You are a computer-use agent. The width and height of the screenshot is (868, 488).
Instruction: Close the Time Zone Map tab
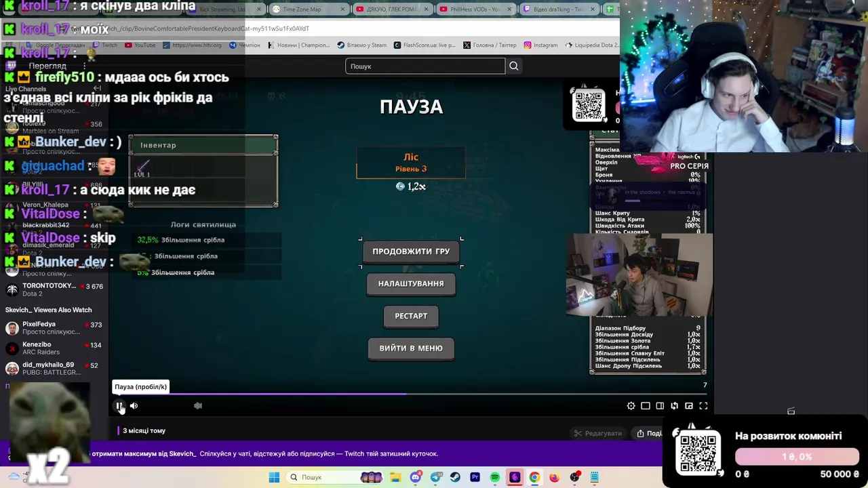coord(342,9)
